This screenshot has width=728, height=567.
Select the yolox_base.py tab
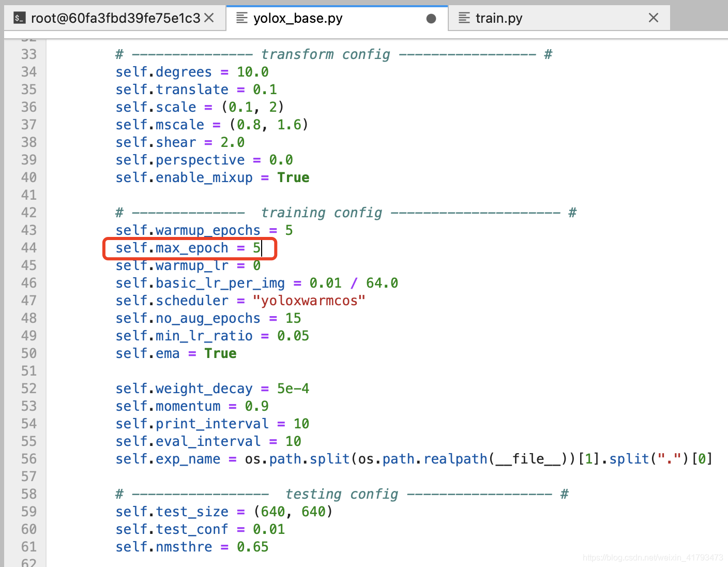[x=337, y=18]
